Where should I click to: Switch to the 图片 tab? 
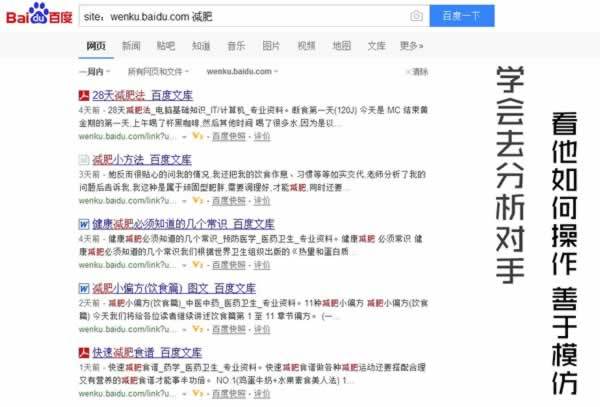271,45
